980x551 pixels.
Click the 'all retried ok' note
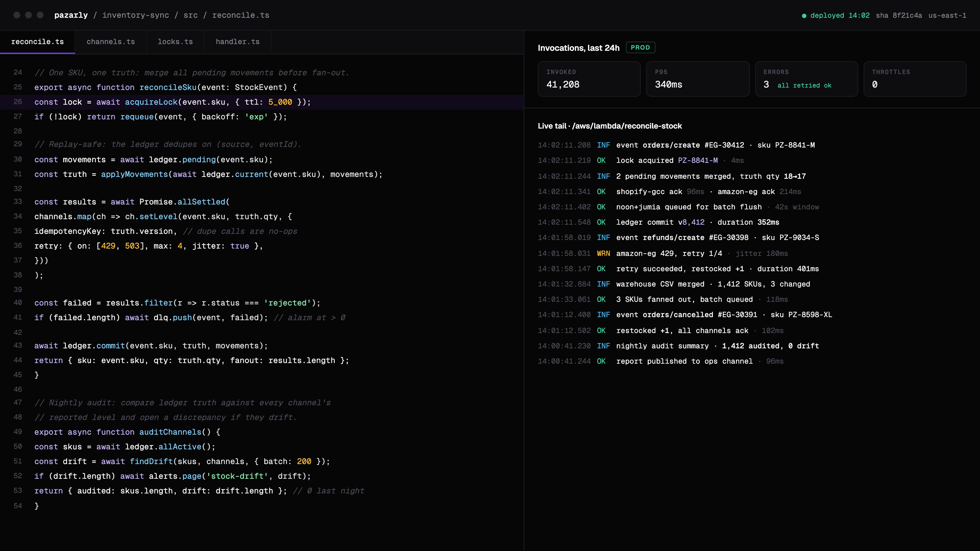(x=804, y=86)
